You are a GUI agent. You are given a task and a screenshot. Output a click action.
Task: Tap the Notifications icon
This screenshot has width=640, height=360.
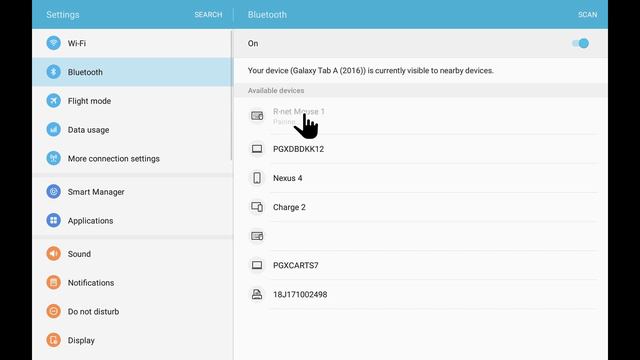pos(53,282)
